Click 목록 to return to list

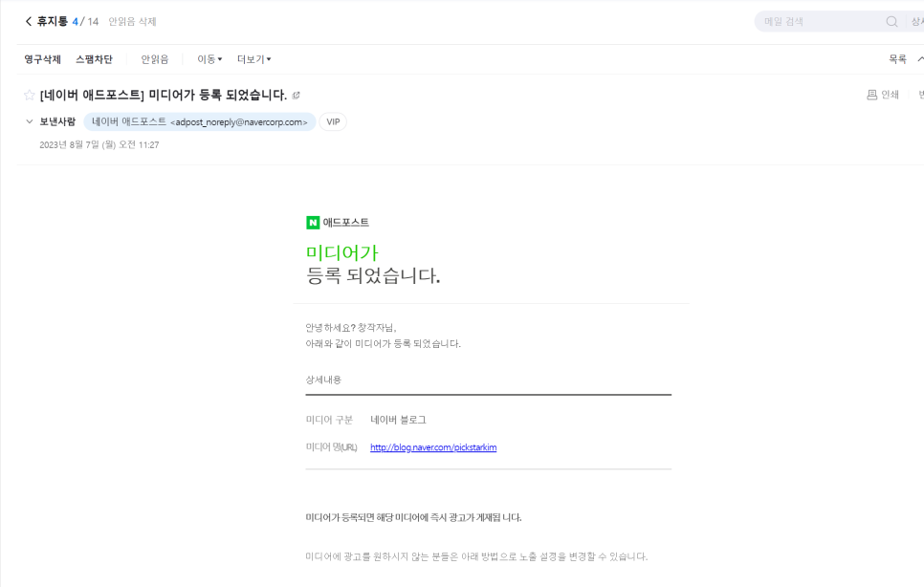(x=897, y=59)
